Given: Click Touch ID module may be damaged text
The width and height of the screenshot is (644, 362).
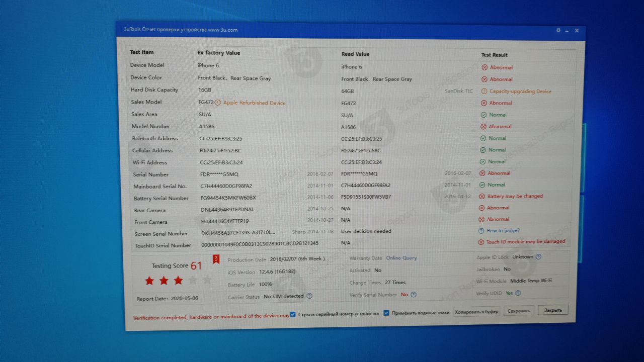Looking at the screenshot, I should click(526, 242).
